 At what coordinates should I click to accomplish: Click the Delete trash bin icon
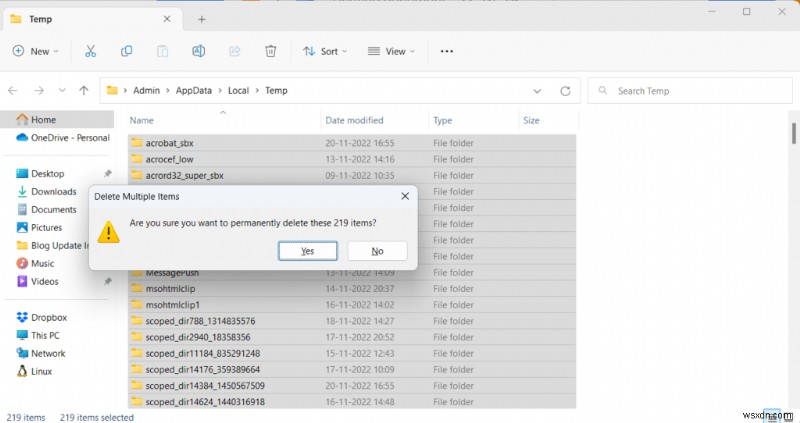click(x=270, y=51)
